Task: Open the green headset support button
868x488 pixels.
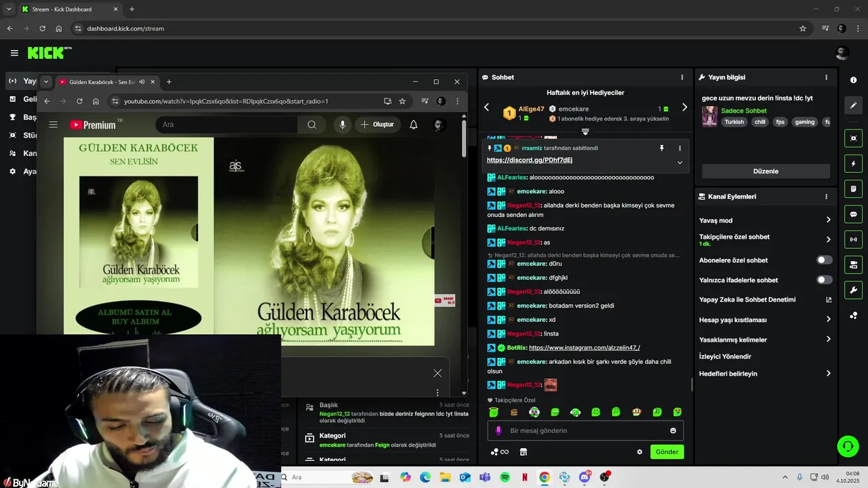Action: pos(848,446)
